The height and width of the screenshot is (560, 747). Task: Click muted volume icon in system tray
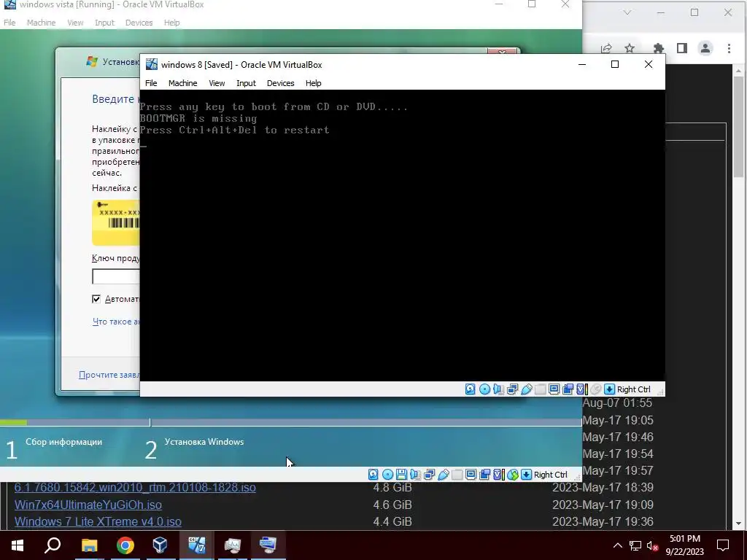click(x=652, y=545)
